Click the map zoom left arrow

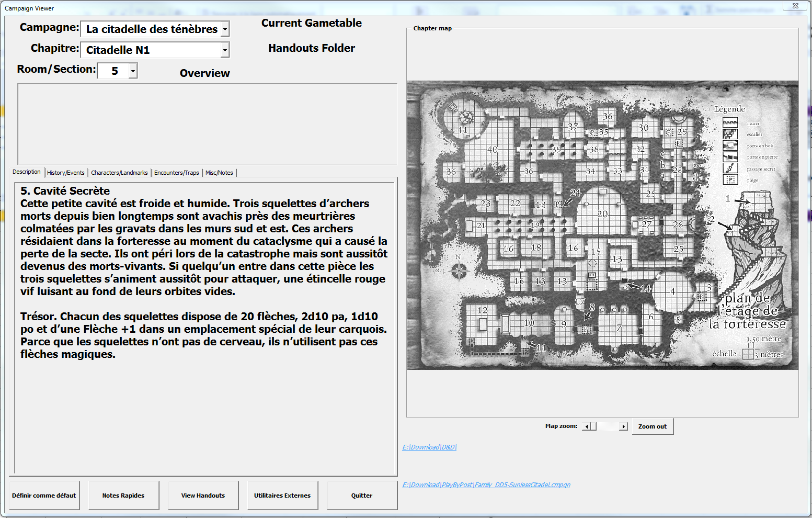[587, 426]
